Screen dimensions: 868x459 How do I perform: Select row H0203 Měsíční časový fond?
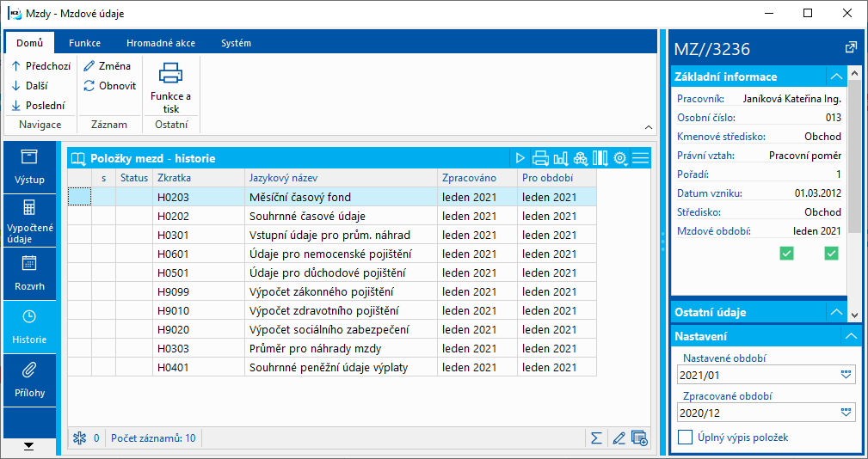(x=332, y=197)
